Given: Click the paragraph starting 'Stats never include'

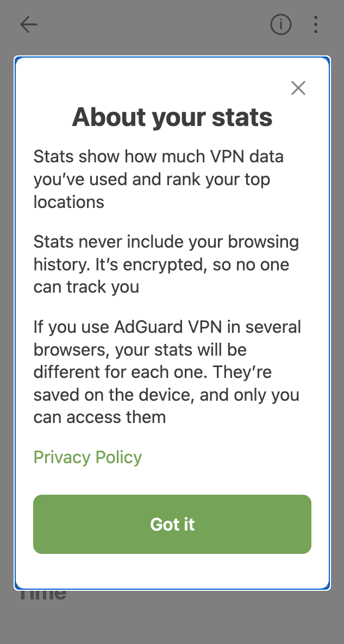Looking at the screenshot, I should click(166, 264).
